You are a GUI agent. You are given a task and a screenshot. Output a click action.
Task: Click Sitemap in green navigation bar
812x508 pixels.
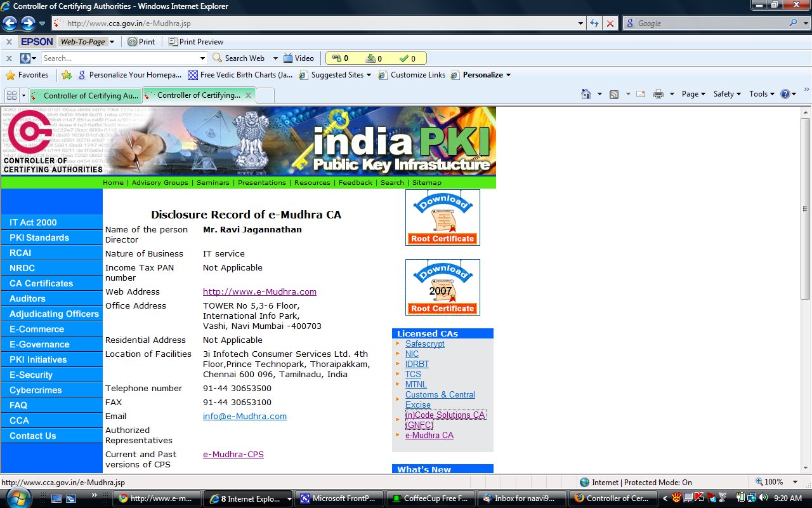427,182
